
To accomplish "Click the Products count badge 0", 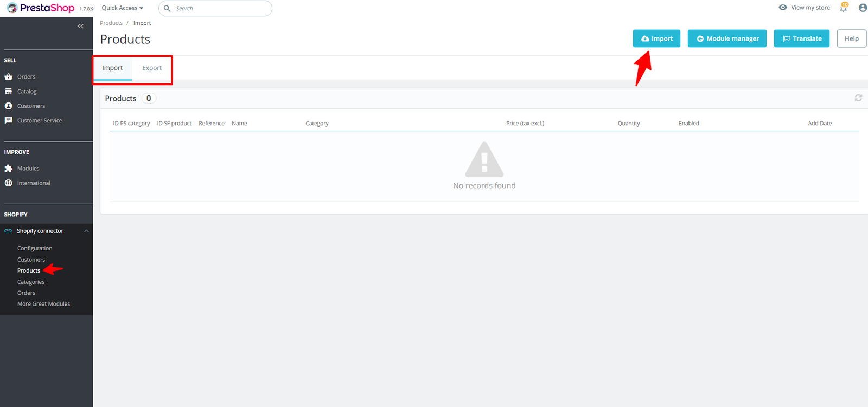I will click(149, 98).
